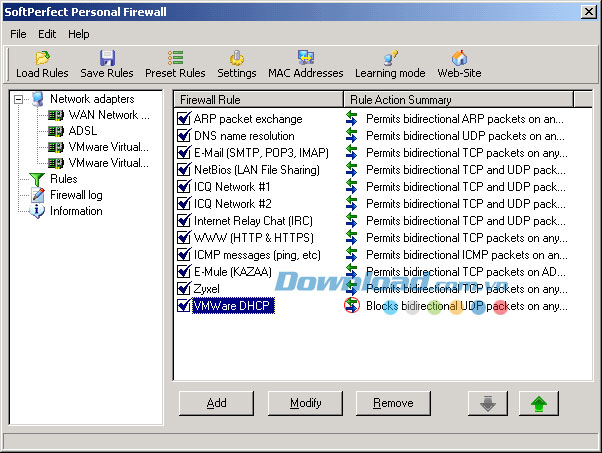Click the arrows icon in E-Mail rule row
This screenshot has width=602, height=453.
point(351,152)
